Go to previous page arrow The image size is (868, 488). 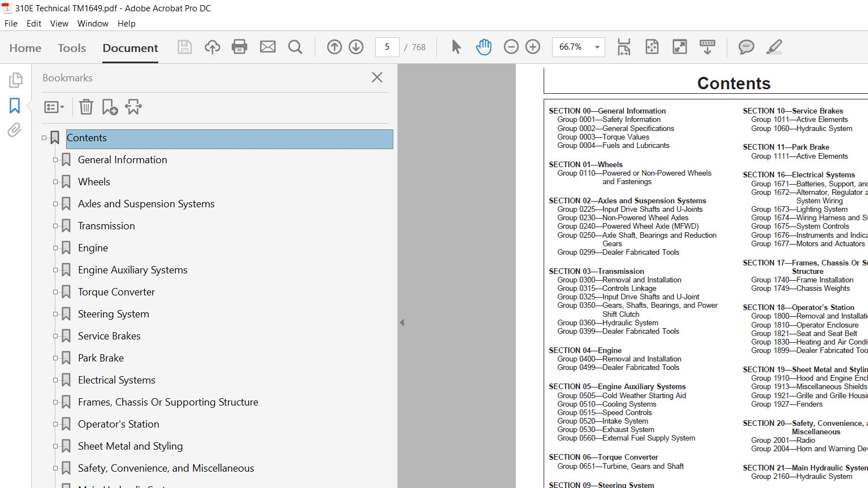tap(335, 47)
